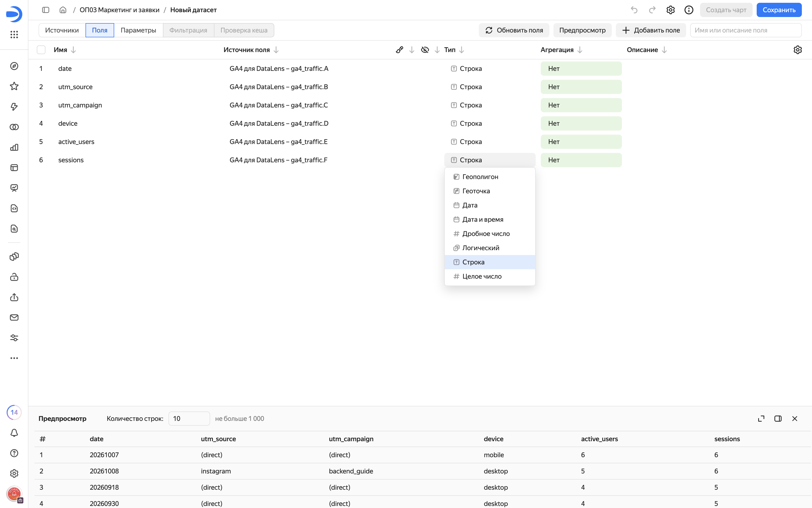Select Дата type option
Image resolution: width=812 pixels, height=508 pixels.
(489, 205)
